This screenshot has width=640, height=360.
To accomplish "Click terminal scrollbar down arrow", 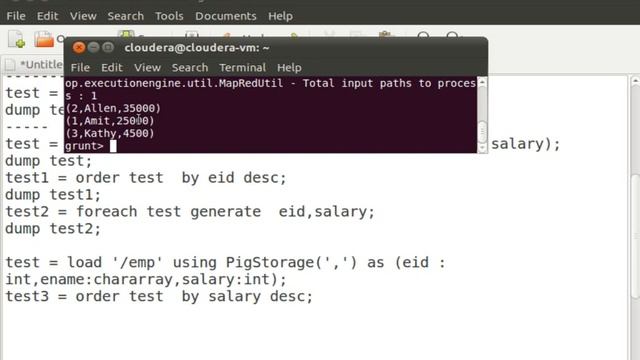I will pyautogui.click(x=482, y=147).
